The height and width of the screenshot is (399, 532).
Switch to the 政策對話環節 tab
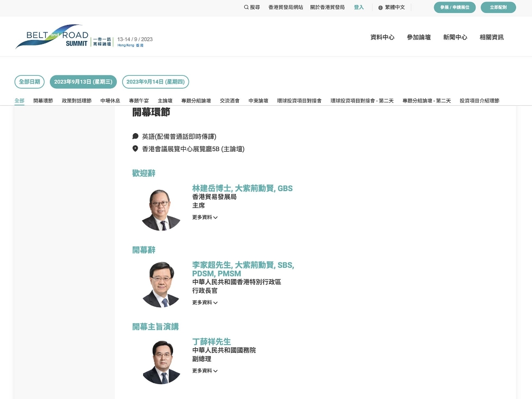(x=77, y=101)
